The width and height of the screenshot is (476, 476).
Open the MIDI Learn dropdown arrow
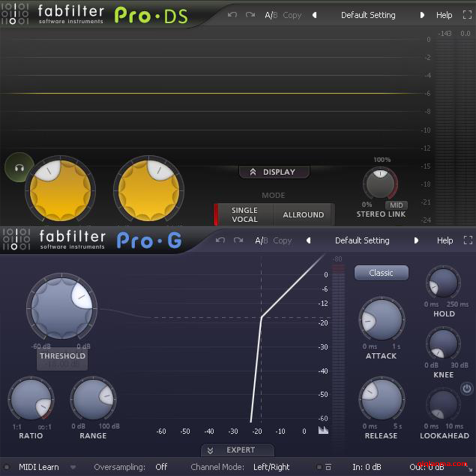click(x=73, y=467)
